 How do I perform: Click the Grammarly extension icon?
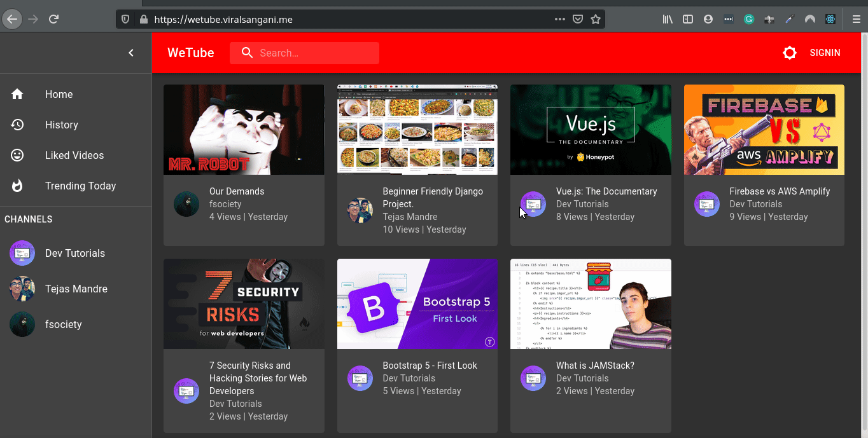click(749, 19)
